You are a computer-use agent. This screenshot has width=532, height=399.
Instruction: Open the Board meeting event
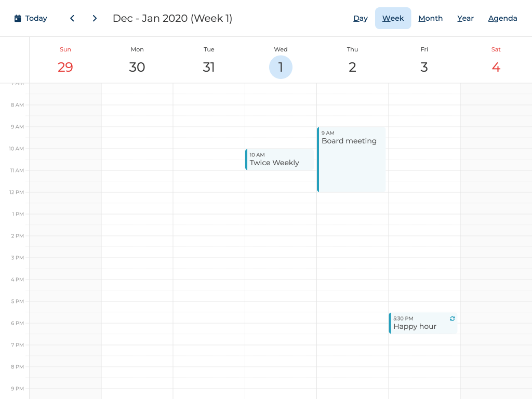[x=351, y=159]
